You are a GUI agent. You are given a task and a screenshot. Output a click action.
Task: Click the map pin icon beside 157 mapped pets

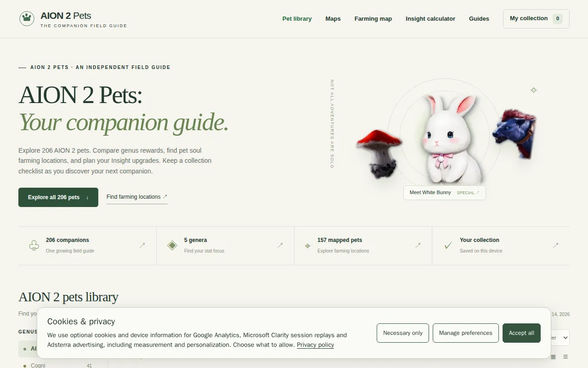(x=308, y=246)
